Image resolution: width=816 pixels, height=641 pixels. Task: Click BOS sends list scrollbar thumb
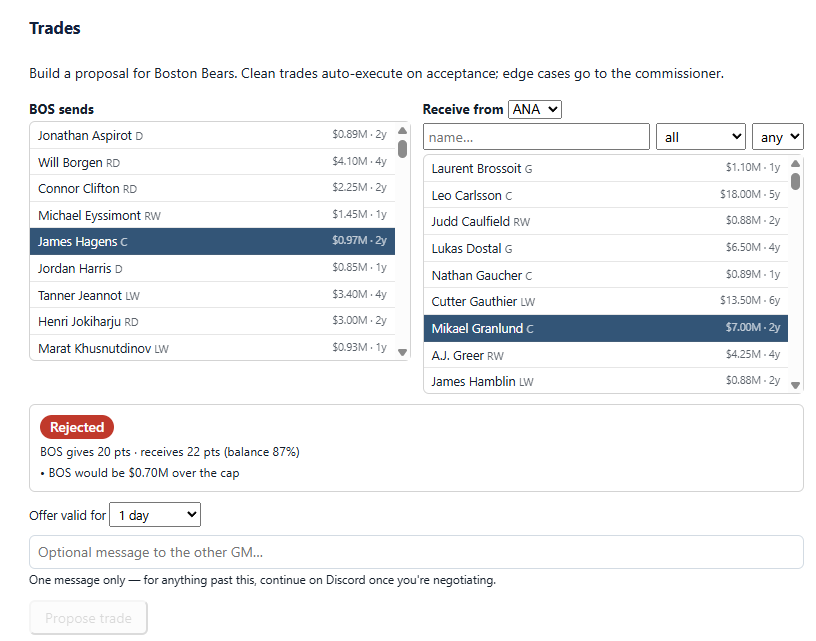tap(402, 149)
